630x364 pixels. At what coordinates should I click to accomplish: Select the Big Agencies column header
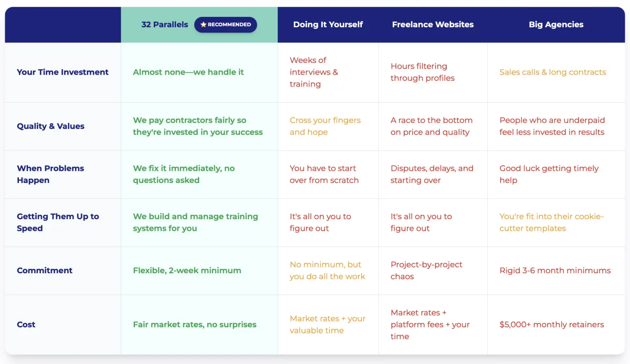556,25
